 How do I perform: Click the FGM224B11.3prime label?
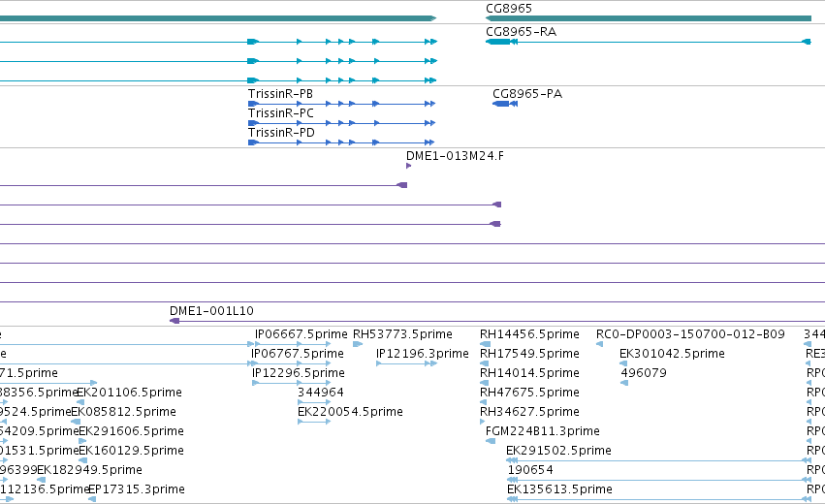coord(543,431)
